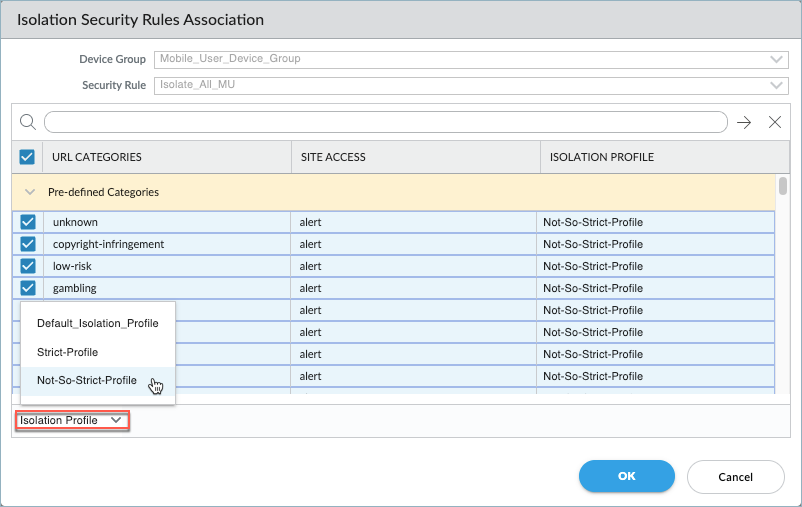Click the vertical scrollbar of the table
Viewport: 802px width, 507px height.
[783, 187]
